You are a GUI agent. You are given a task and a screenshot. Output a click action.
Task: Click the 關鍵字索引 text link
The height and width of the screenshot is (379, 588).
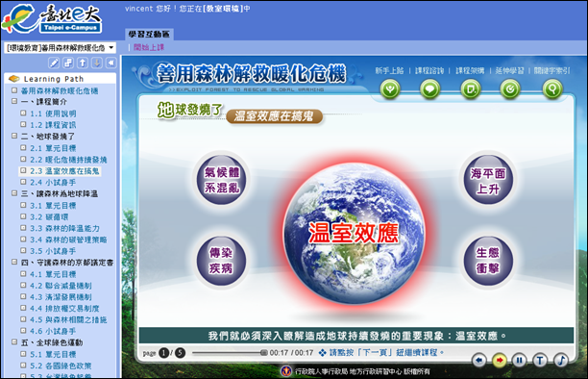552,70
